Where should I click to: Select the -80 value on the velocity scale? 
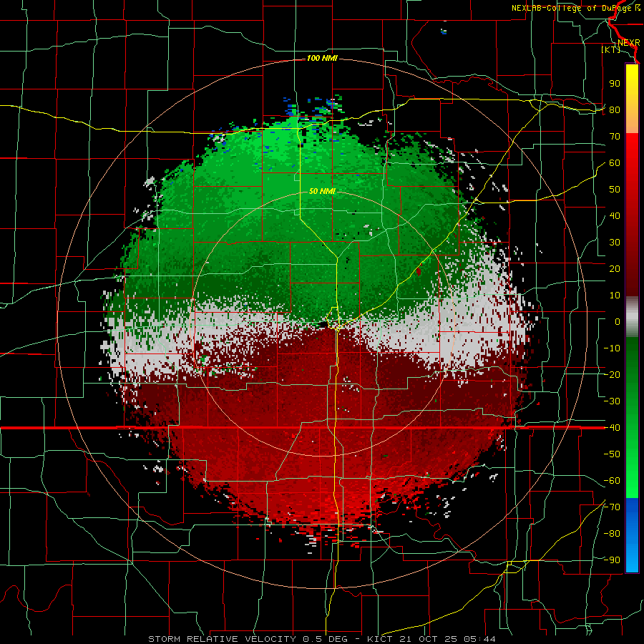click(x=612, y=534)
